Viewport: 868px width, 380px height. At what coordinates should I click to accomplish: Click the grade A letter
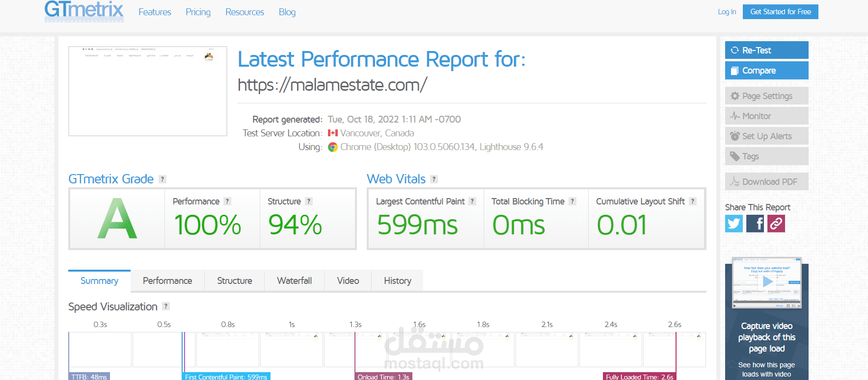[117, 219]
